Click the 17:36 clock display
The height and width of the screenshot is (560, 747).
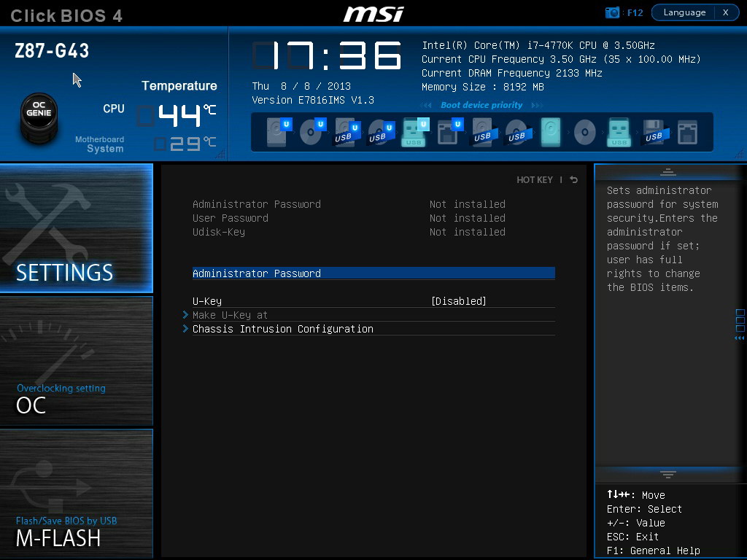click(x=327, y=55)
